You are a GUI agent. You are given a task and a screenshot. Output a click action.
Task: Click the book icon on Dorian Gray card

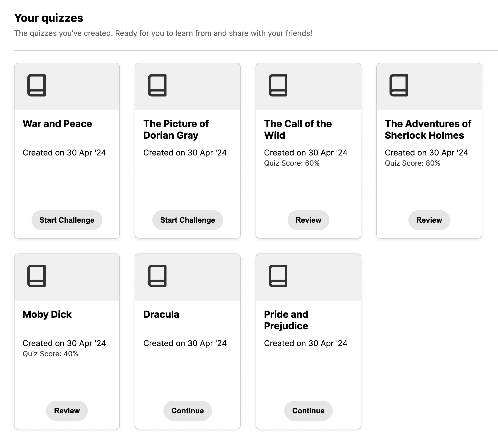(157, 85)
